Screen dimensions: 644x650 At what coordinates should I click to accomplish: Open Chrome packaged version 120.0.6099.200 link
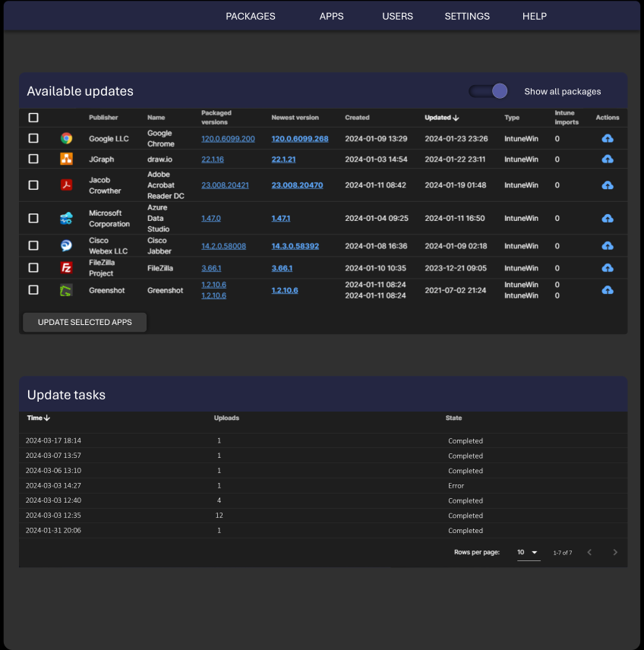[228, 139]
